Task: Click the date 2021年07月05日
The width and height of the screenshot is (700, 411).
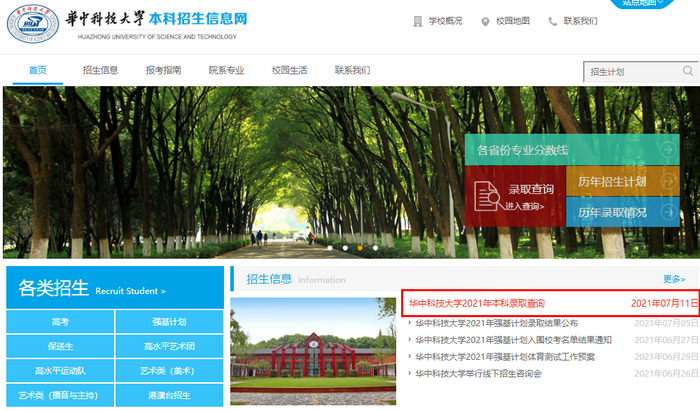Action: click(x=666, y=323)
